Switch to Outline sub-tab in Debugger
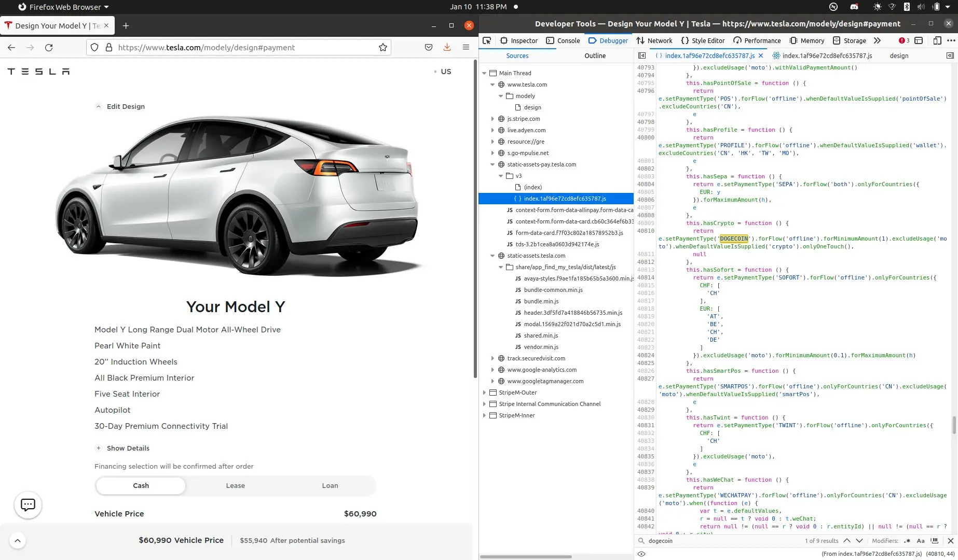958x560 pixels. coord(595,55)
